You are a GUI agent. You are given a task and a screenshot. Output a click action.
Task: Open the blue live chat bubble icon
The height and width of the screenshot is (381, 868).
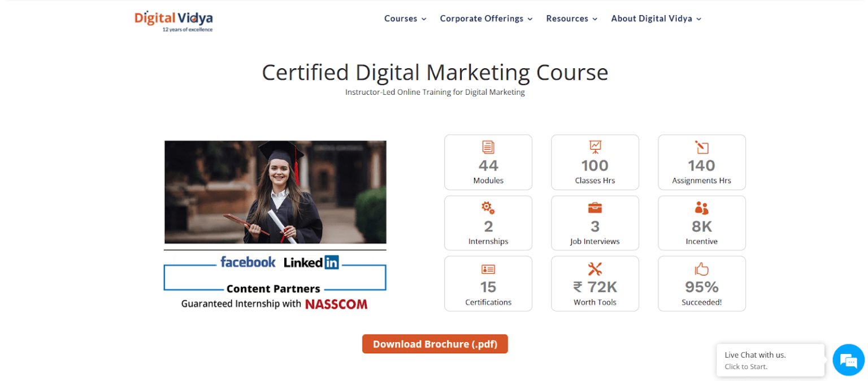pyautogui.click(x=848, y=360)
